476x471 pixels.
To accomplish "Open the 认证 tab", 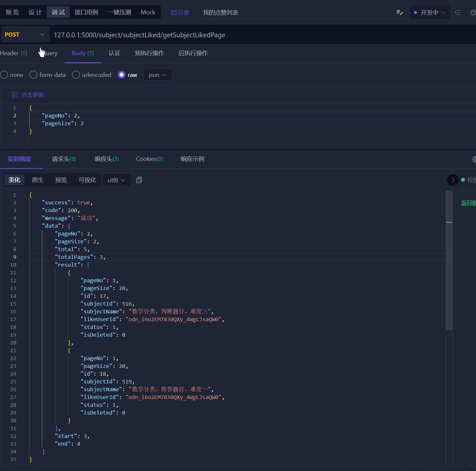I will coord(114,53).
